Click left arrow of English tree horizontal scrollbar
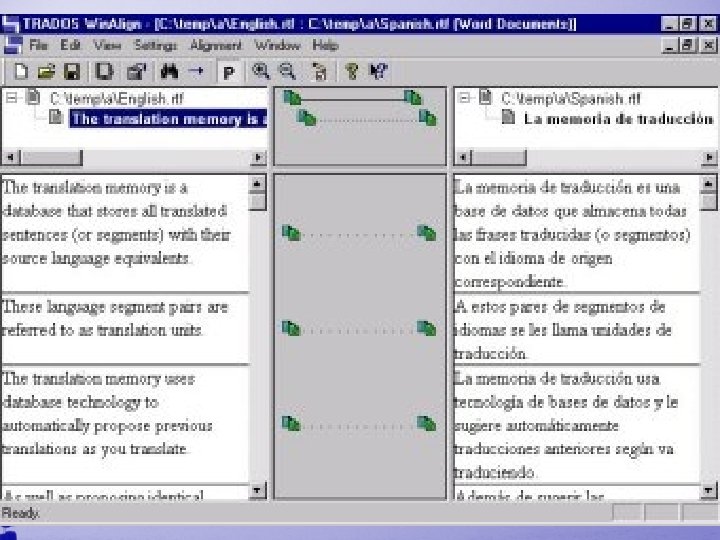 [x=10, y=158]
